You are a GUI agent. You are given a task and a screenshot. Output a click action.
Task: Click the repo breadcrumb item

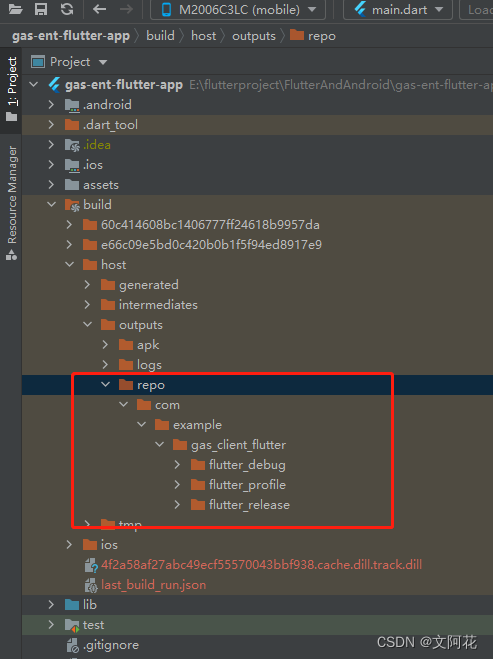click(313, 36)
